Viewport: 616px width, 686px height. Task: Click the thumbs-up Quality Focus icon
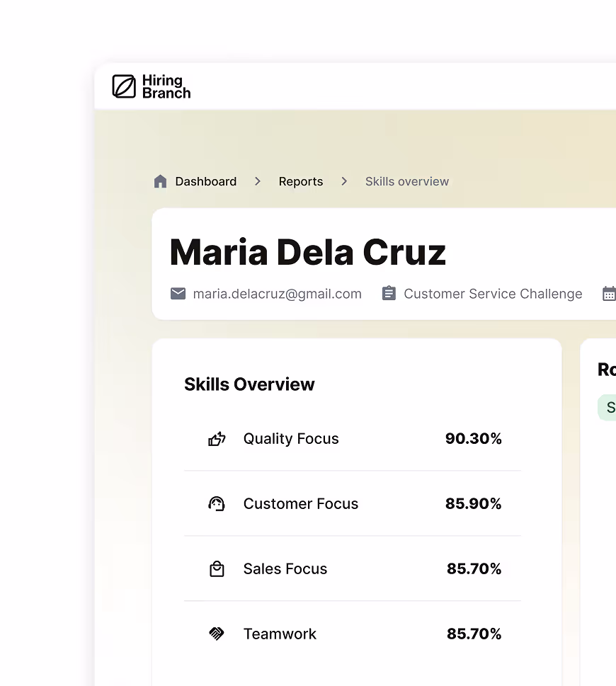(217, 438)
